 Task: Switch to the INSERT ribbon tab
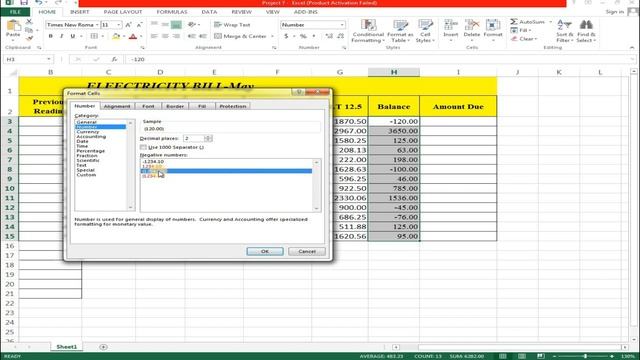point(79,12)
